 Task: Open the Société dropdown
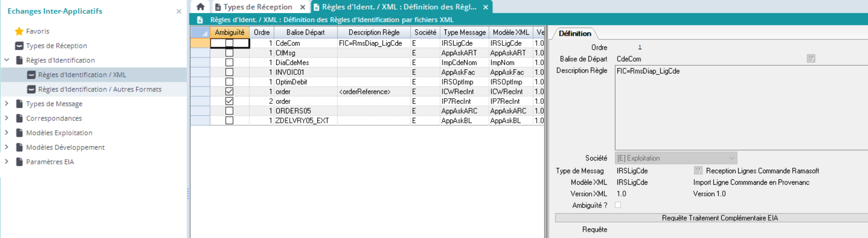[x=731, y=158]
